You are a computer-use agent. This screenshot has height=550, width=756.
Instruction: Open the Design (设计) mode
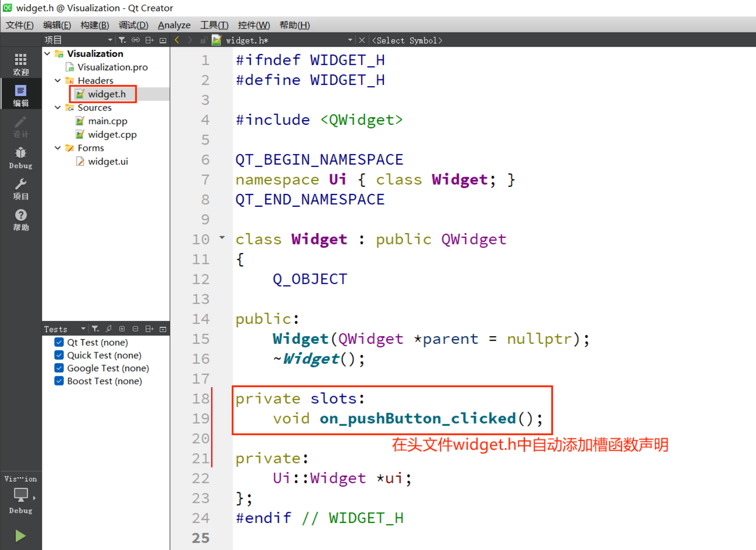[x=20, y=126]
